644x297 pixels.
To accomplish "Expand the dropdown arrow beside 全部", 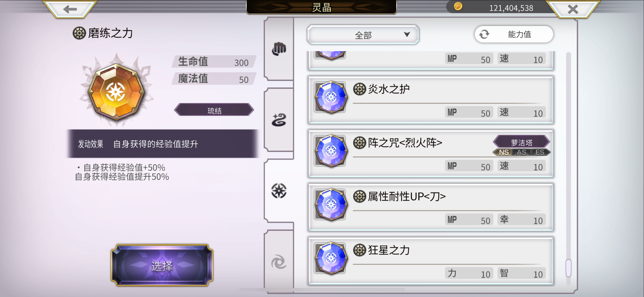I will click(407, 34).
